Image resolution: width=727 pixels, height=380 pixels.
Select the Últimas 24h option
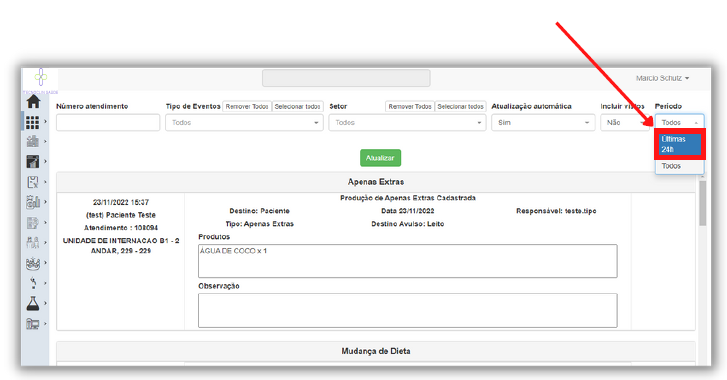(679, 144)
